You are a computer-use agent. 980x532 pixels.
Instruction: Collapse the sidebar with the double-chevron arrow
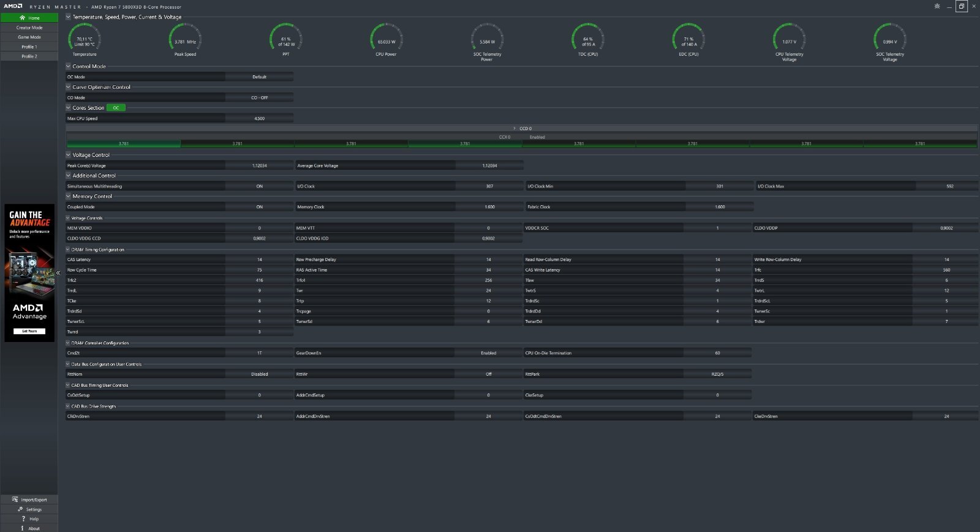point(58,273)
